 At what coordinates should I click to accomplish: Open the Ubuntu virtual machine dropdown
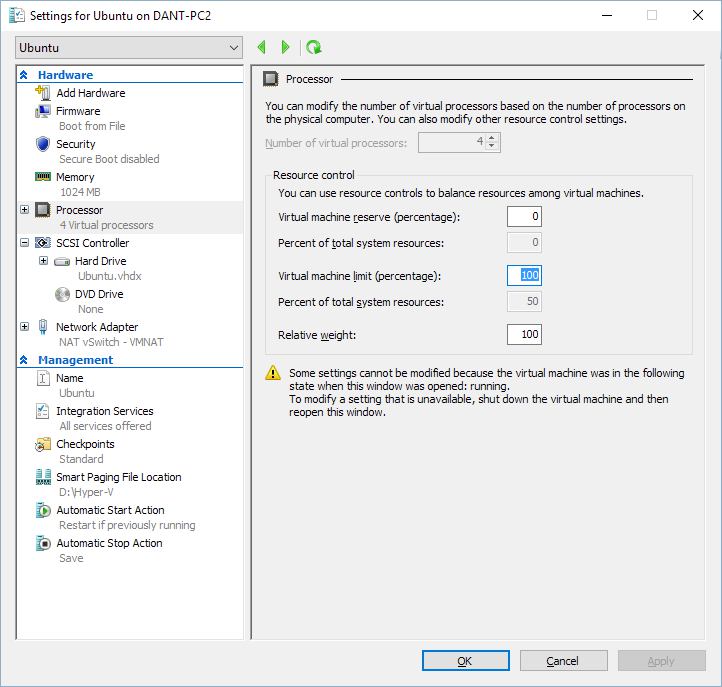(x=130, y=47)
